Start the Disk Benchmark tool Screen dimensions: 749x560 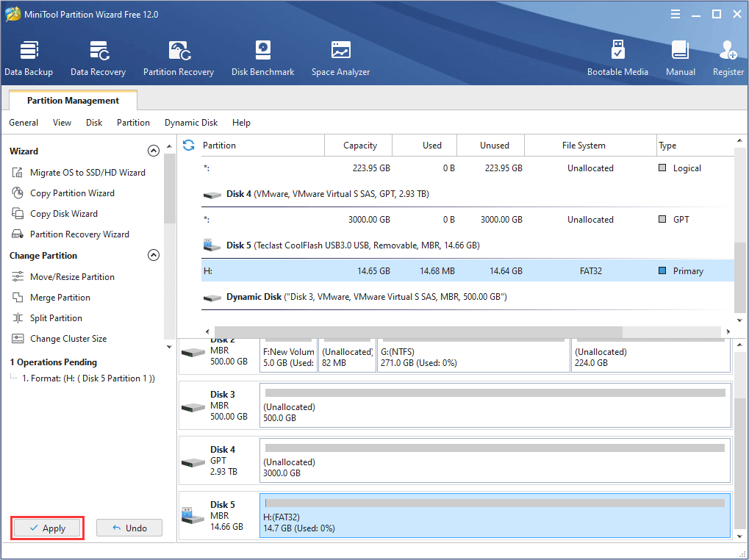pyautogui.click(x=262, y=58)
